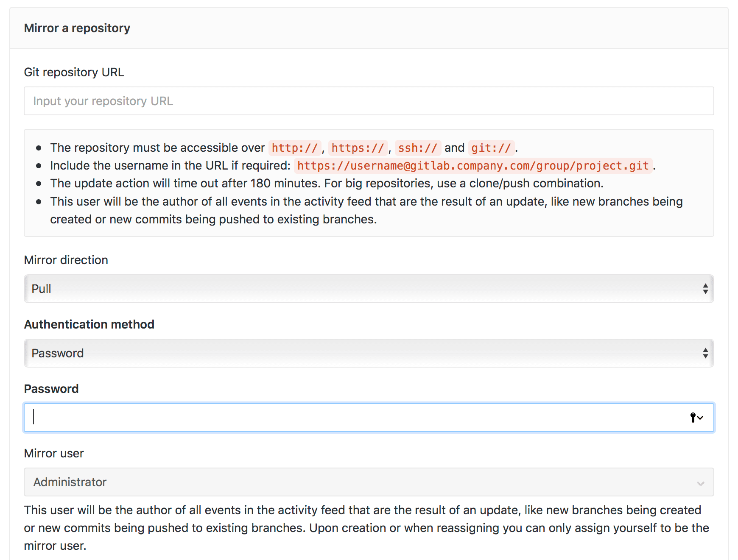
Task: Click the https:// protocol snippet
Action: pos(358,148)
